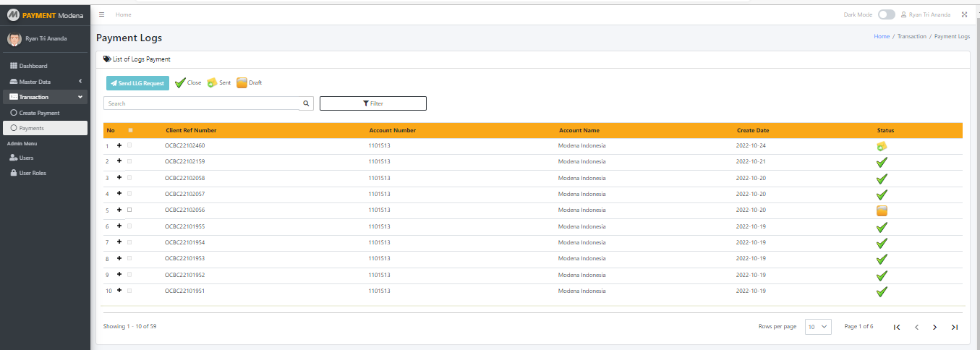Click into the Search input field
The image size is (980, 350).
click(x=201, y=103)
